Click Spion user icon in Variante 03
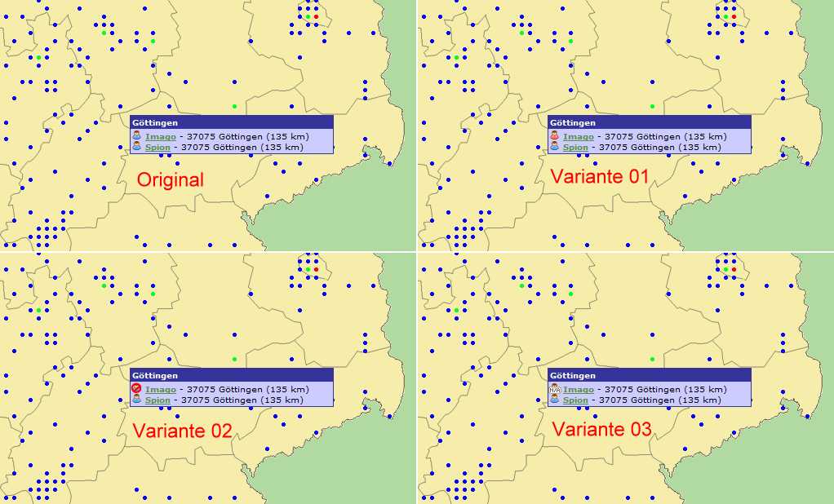Screen dimensions: 834x504 pos(554,400)
